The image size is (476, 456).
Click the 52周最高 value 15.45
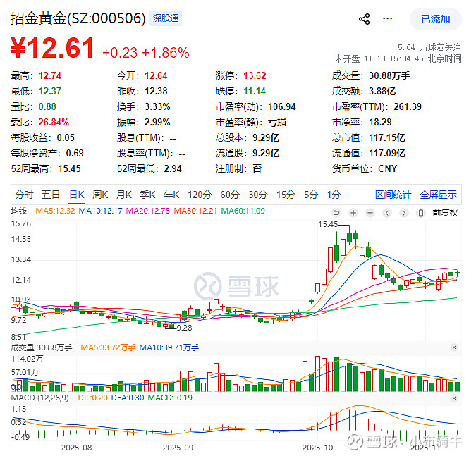[x=69, y=168]
